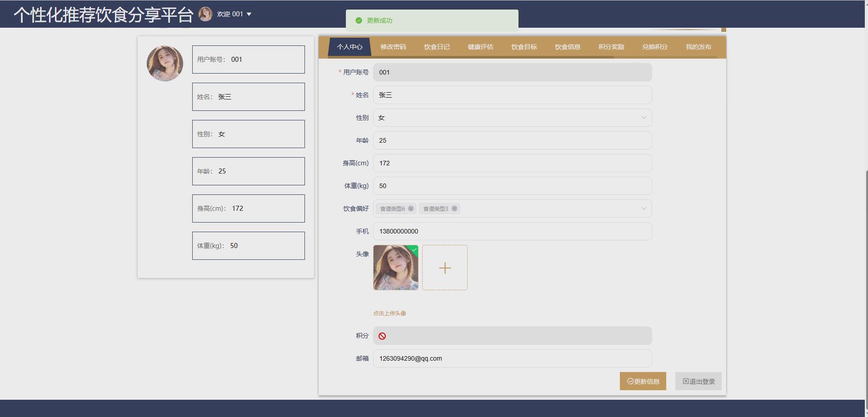868x417 pixels.
Task: Click the circled check icon on 更新信息 button
Action: tap(629, 381)
